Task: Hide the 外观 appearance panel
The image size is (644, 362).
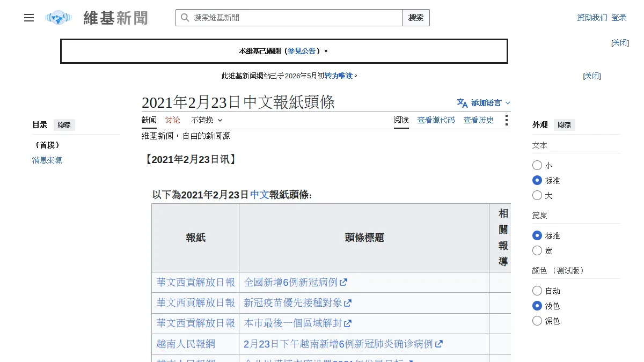Action: (x=565, y=125)
